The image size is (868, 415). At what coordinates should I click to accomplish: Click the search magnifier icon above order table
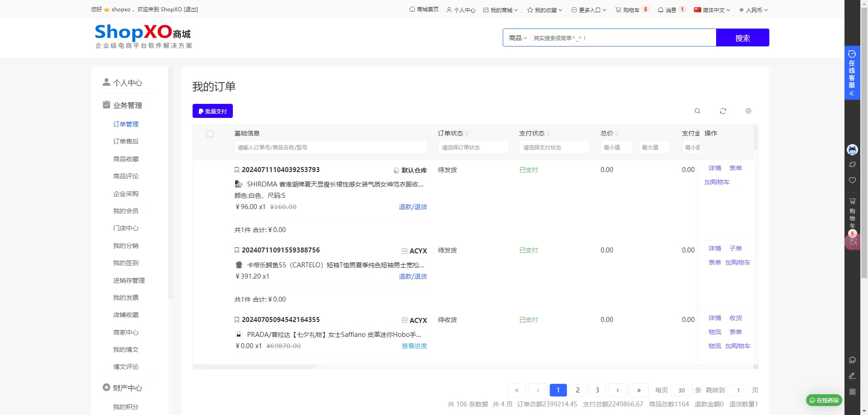(x=698, y=111)
